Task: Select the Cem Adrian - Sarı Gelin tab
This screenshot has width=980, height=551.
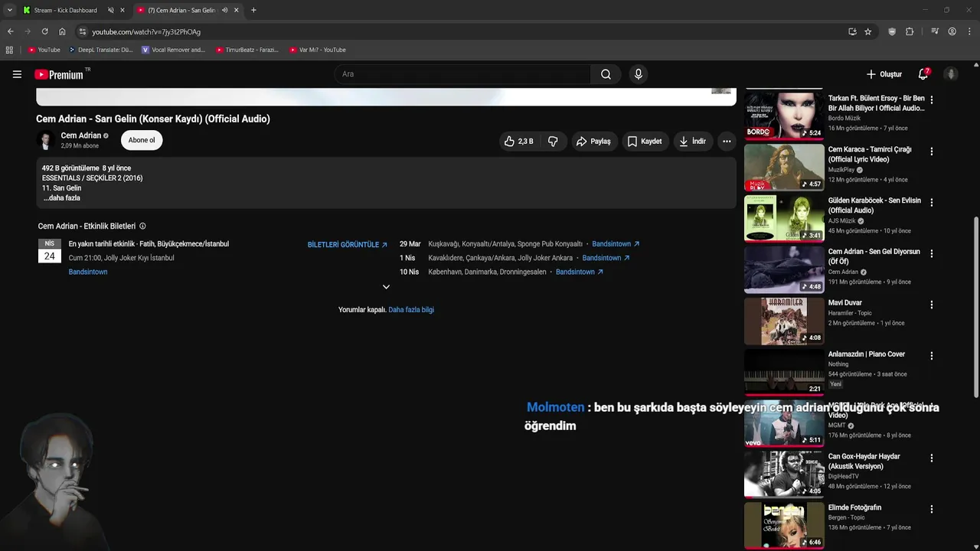Action: click(181, 10)
